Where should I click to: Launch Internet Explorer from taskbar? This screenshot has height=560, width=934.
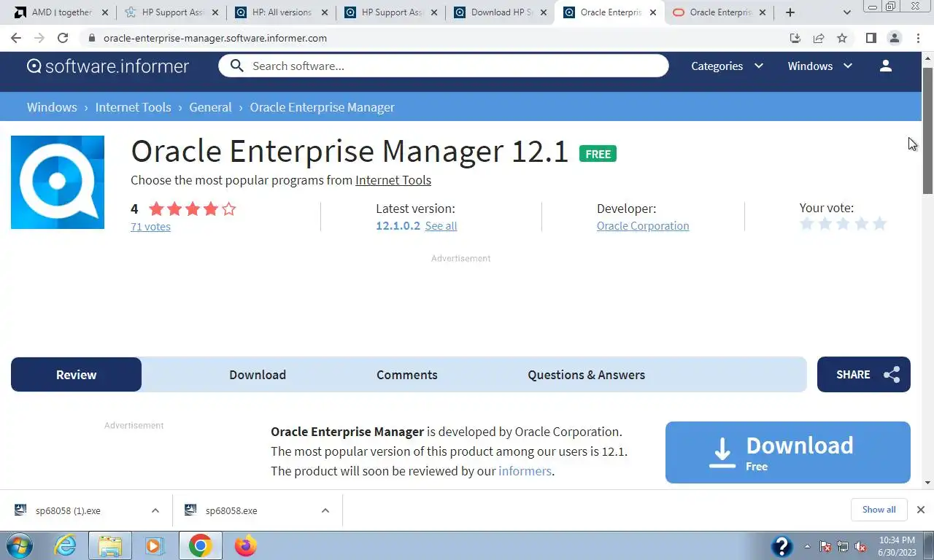66,545
